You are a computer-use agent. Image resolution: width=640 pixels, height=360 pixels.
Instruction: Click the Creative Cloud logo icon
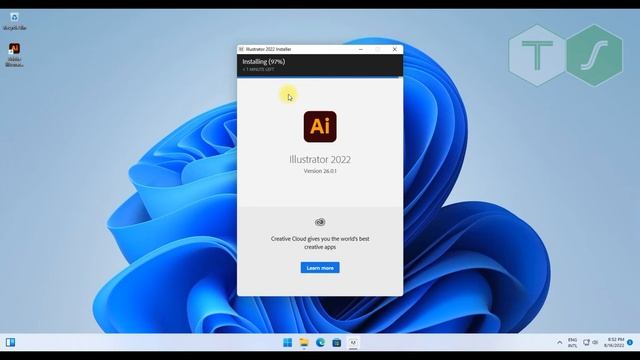click(320, 222)
